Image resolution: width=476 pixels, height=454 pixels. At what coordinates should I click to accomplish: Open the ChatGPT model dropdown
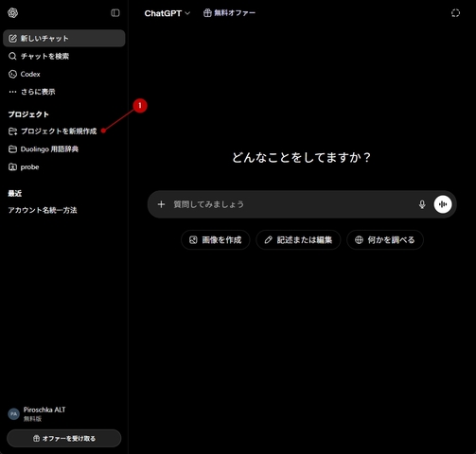[167, 13]
